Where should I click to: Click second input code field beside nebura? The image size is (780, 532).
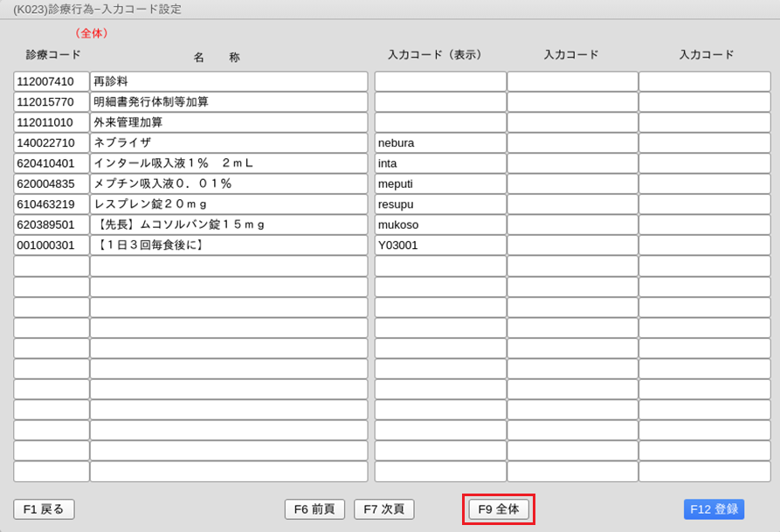pos(572,142)
